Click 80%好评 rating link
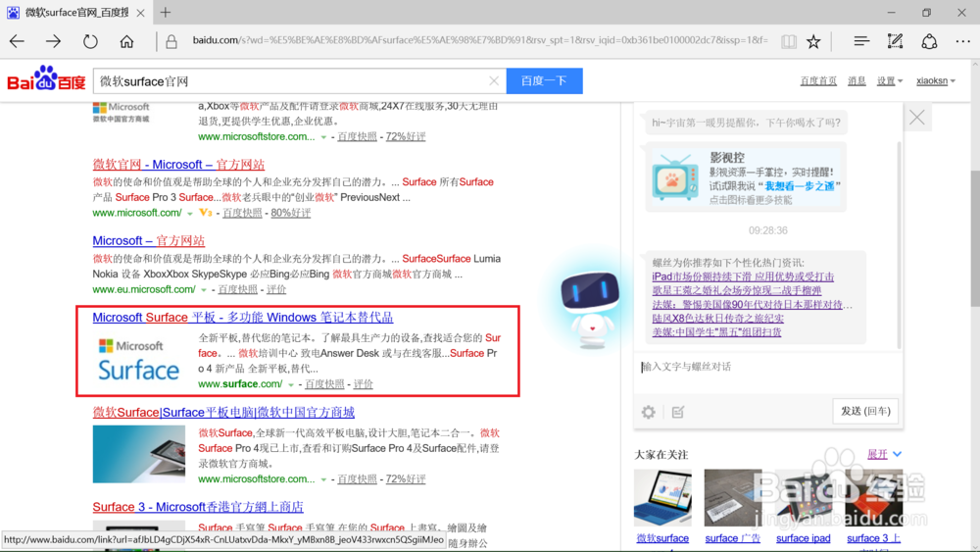Screen dimensions: 980x552 point(291,213)
